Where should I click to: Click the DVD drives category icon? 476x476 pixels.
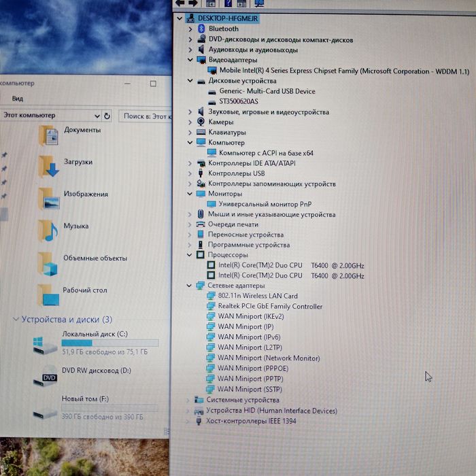click(201, 39)
